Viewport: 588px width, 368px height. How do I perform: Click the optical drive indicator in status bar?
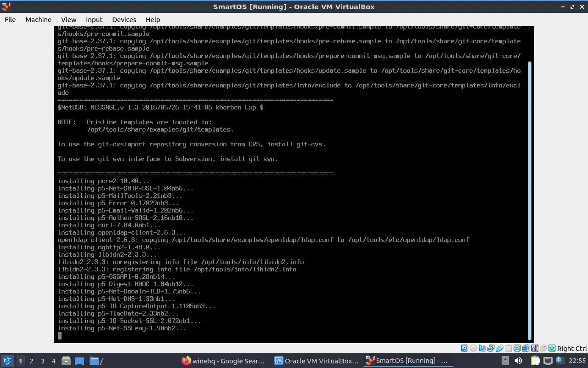pos(474,348)
